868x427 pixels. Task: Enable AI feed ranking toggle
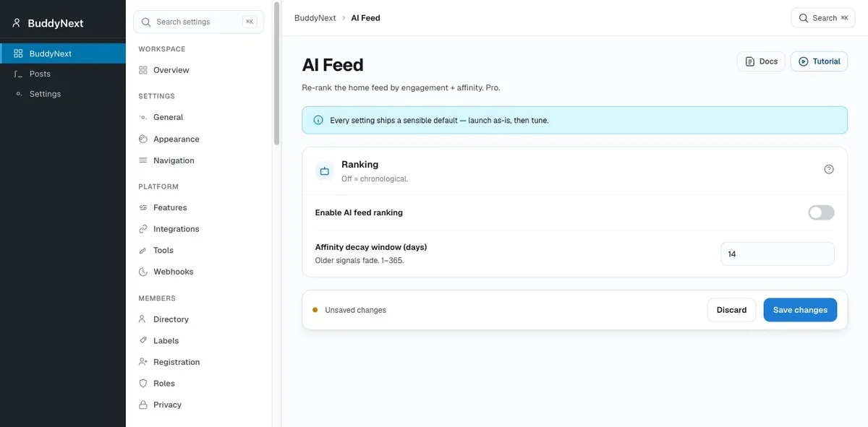click(821, 212)
